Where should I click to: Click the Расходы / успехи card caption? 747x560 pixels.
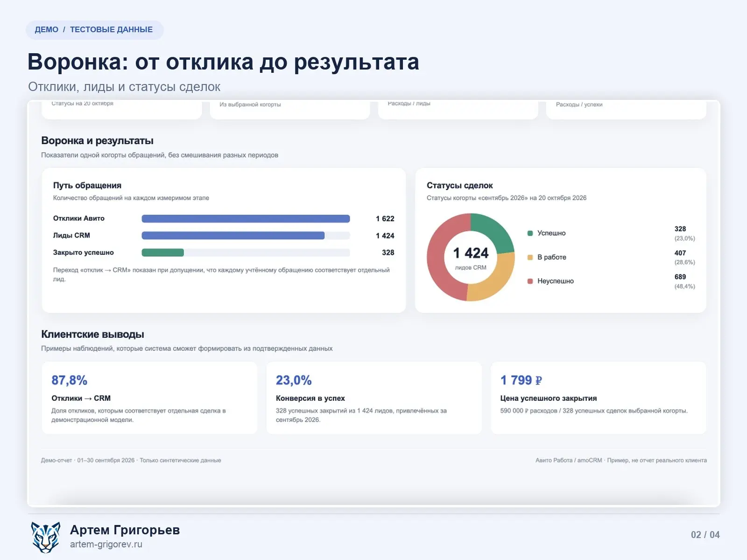pyautogui.click(x=579, y=105)
